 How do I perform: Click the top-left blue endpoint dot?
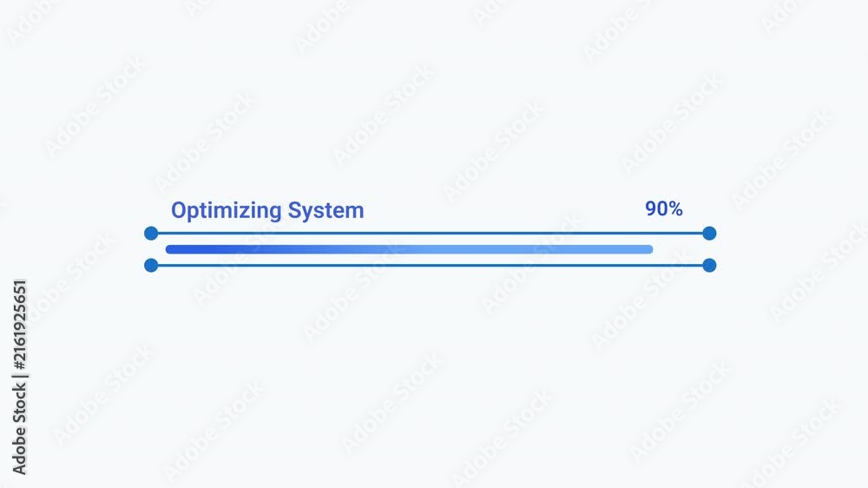151,234
